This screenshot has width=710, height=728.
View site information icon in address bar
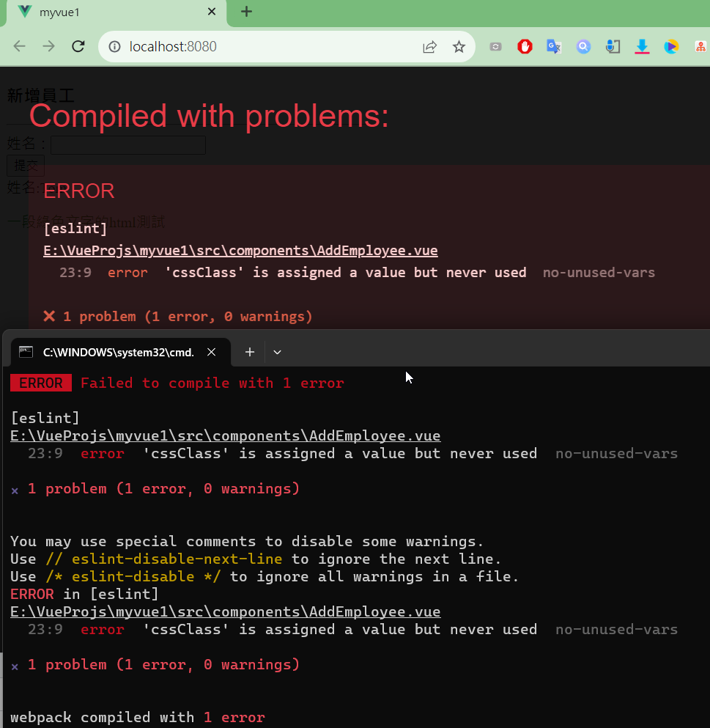pos(114,46)
